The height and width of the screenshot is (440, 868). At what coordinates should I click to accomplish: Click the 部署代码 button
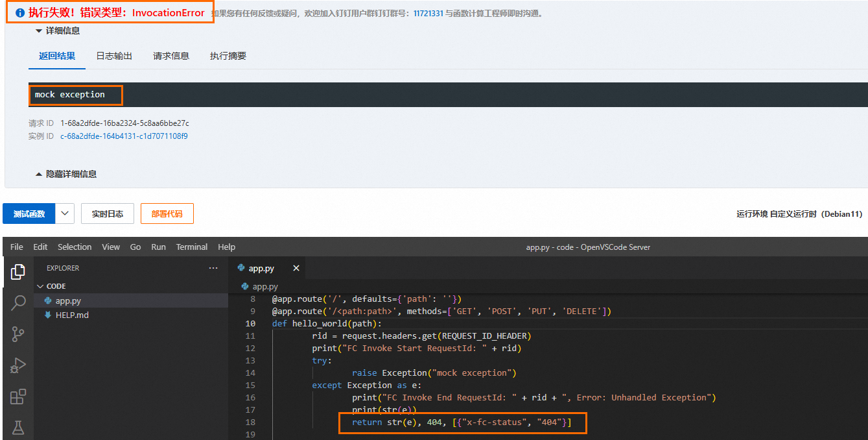click(167, 214)
